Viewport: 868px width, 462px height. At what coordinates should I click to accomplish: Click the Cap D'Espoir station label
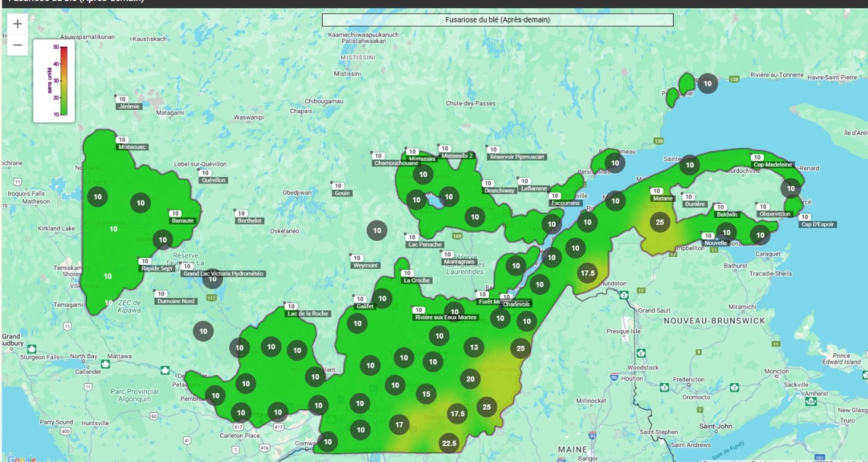click(818, 224)
